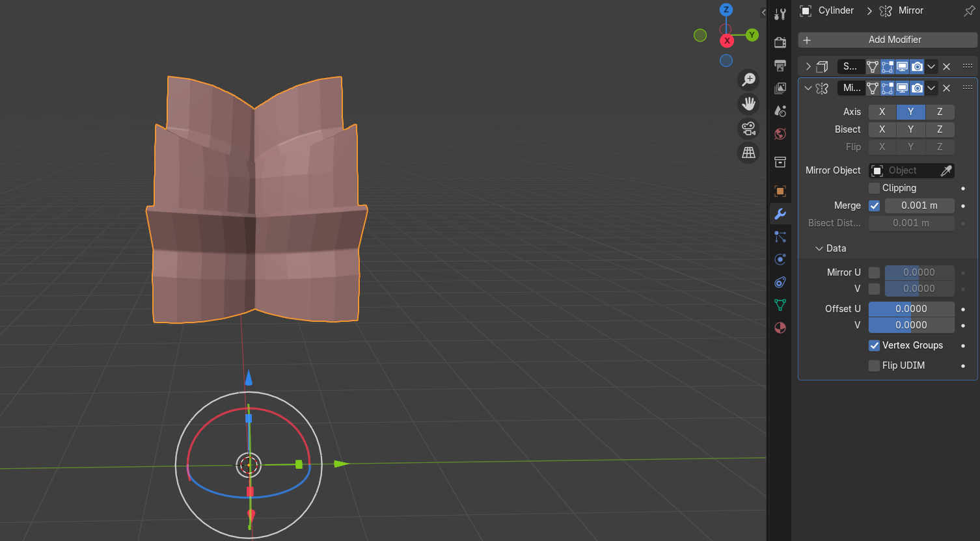Click the Mirror Object field
The width and height of the screenshot is (980, 541).
point(912,170)
